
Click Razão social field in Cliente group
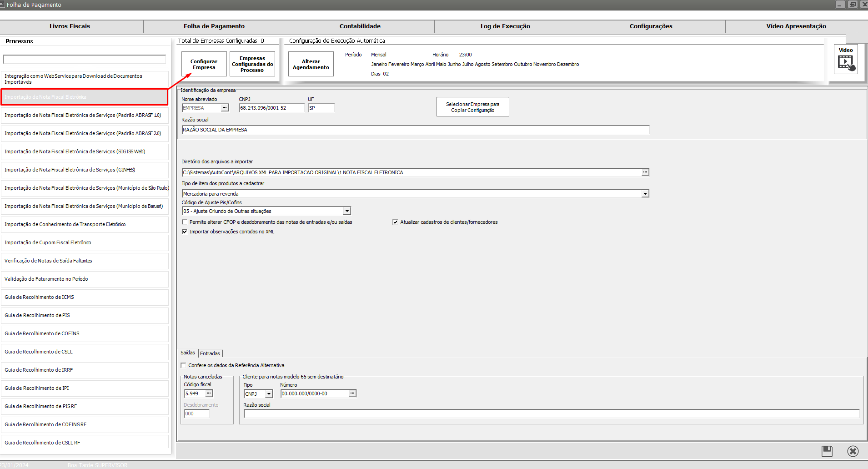tap(552, 414)
